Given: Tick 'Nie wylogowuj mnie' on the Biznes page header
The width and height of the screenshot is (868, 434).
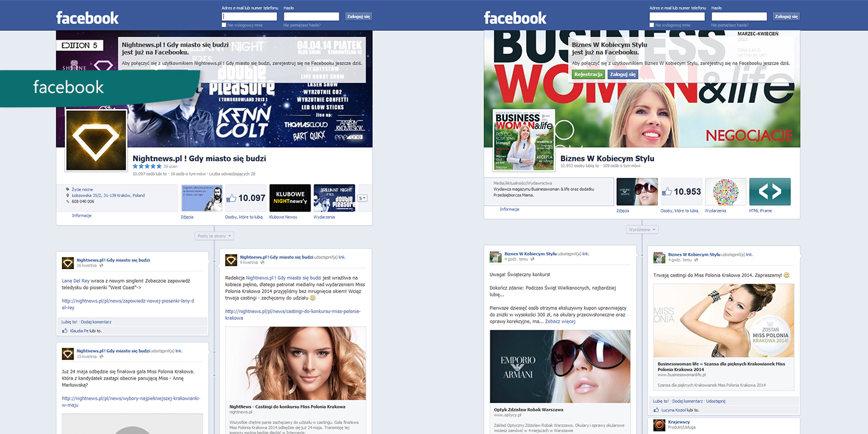Looking at the screenshot, I should coord(652,25).
